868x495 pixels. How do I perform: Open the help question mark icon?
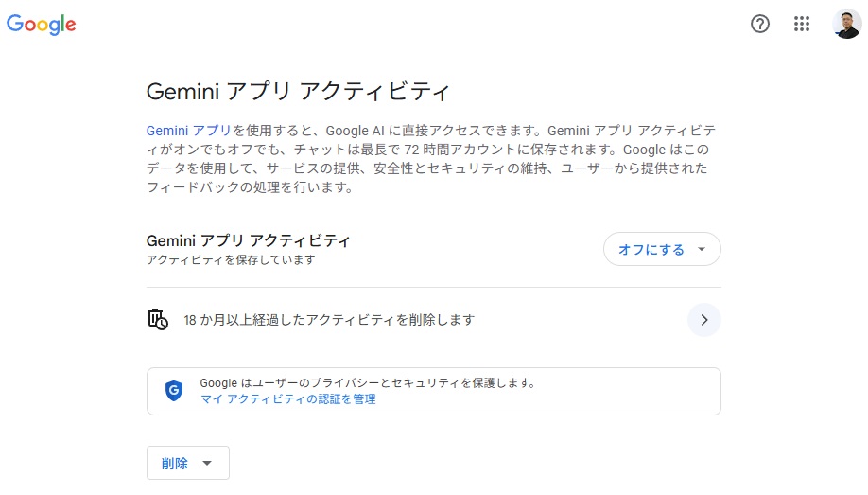[x=760, y=24]
